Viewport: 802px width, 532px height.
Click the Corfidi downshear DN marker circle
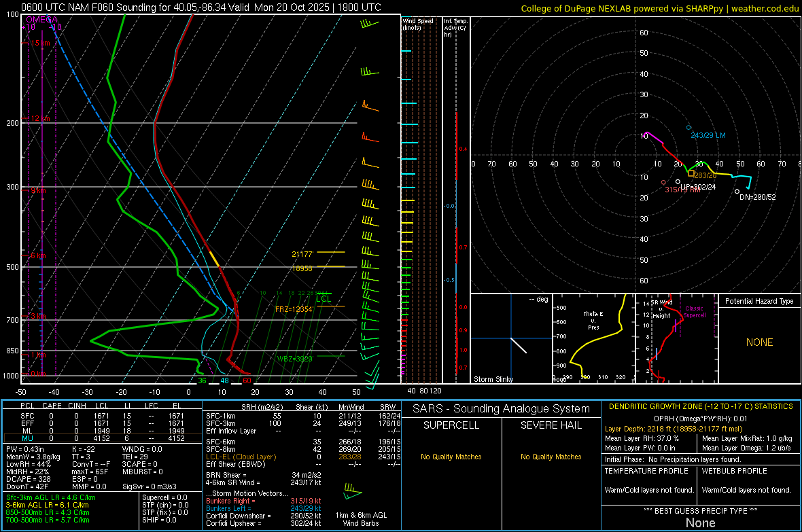click(x=737, y=192)
